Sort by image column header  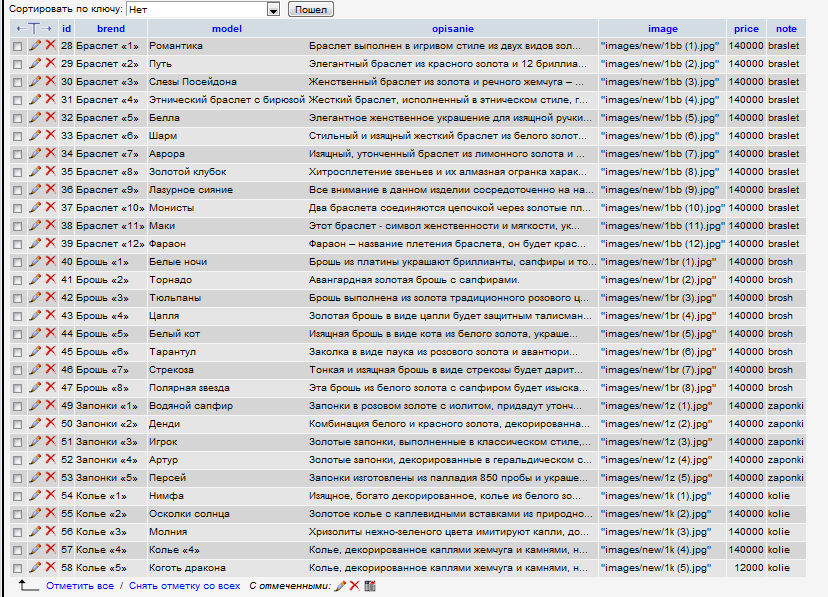663,29
